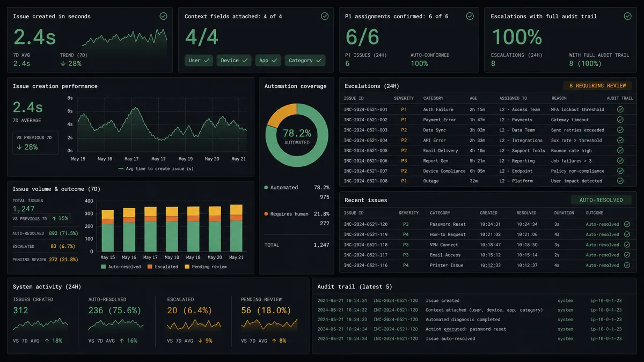
Task: Select the App context chip
Action: point(268,61)
